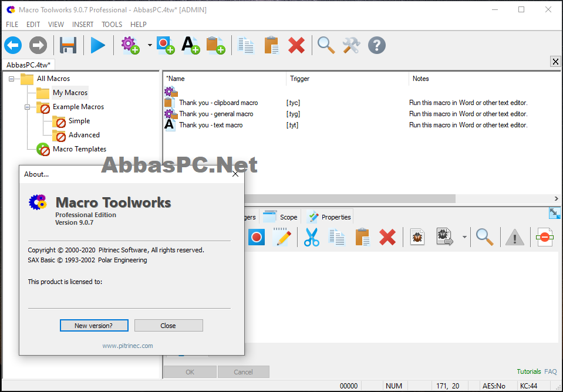Open the www.pitrinec.com link
The width and height of the screenshot is (563, 392).
tap(127, 346)
